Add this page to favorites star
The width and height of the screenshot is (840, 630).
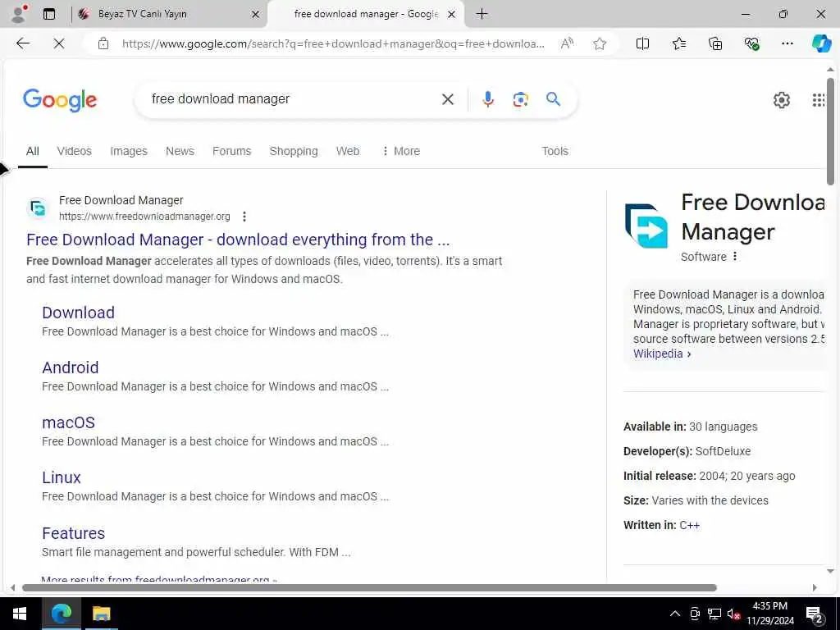600,43
